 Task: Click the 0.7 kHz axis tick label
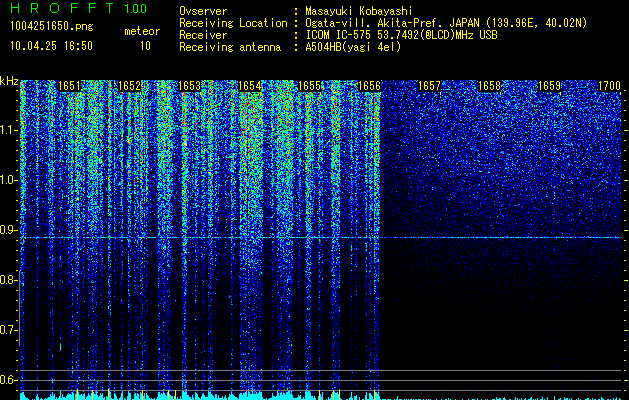8,330
